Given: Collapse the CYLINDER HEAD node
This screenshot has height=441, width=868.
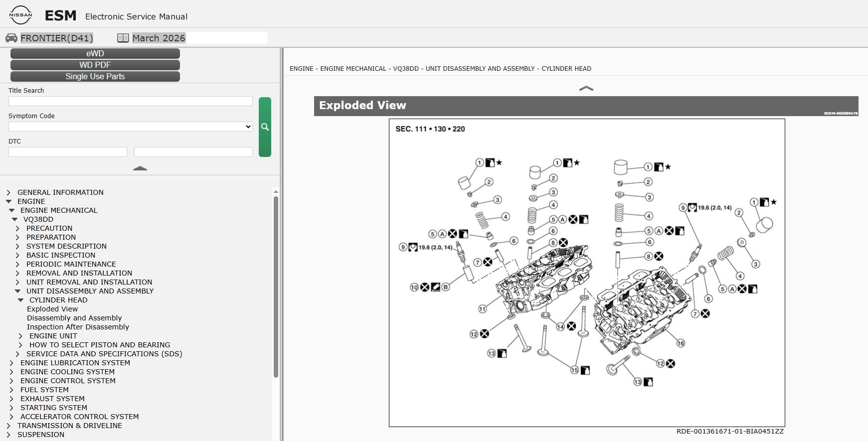Looking at the screenshot, I should click(20, 300).
